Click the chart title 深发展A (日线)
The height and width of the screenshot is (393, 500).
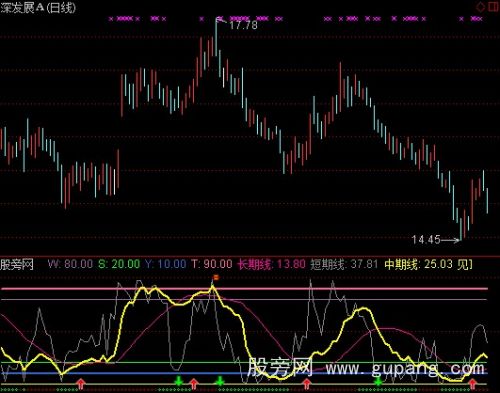click(38, 8)
